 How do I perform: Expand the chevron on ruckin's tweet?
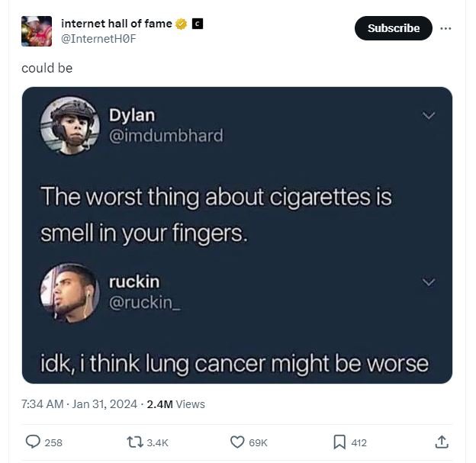(429, 282)
